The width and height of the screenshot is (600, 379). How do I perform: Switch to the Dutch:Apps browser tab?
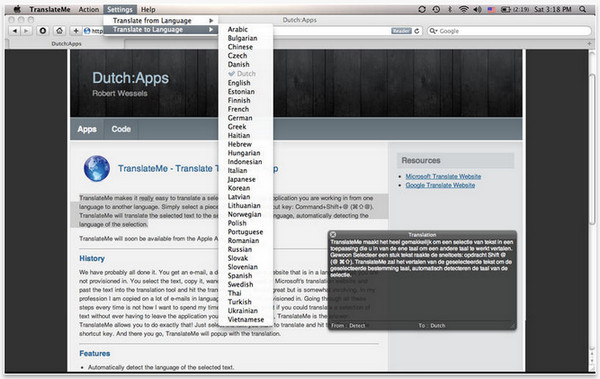[66, 44]
